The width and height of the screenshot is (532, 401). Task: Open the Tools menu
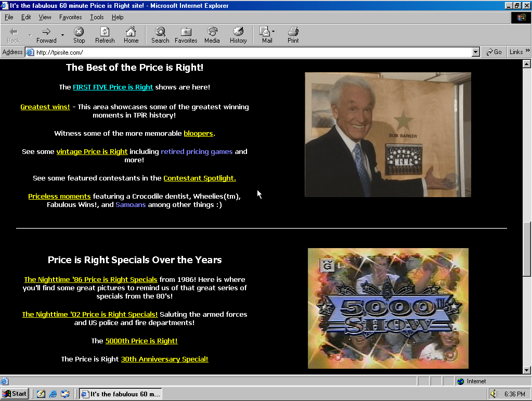click(96, 17)
